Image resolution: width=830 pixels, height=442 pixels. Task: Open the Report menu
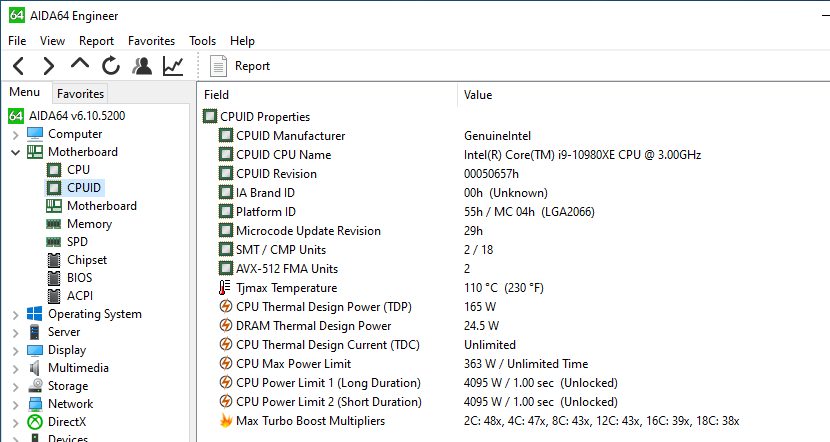tap(96, 41)
